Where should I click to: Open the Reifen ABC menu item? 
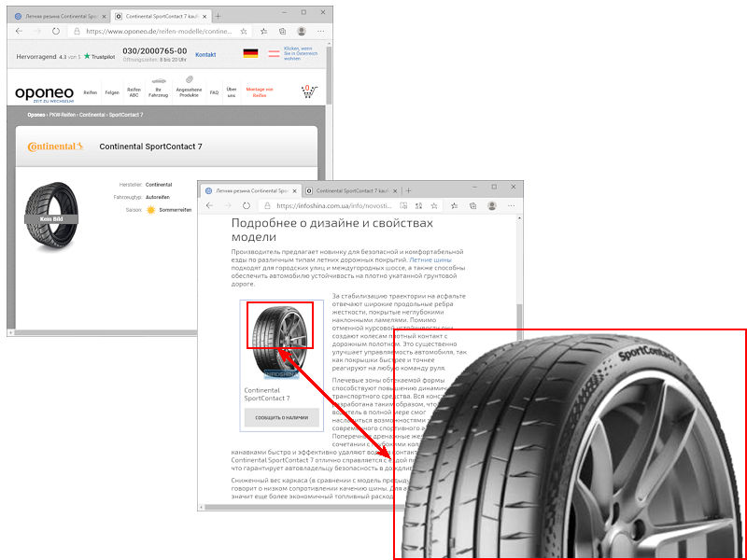coord(134,92)
